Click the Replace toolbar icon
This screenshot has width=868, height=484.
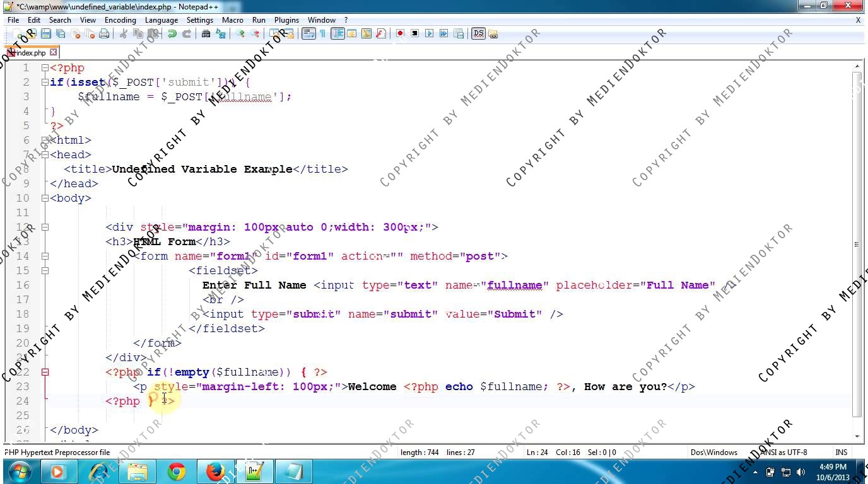(x=220, y=33)
